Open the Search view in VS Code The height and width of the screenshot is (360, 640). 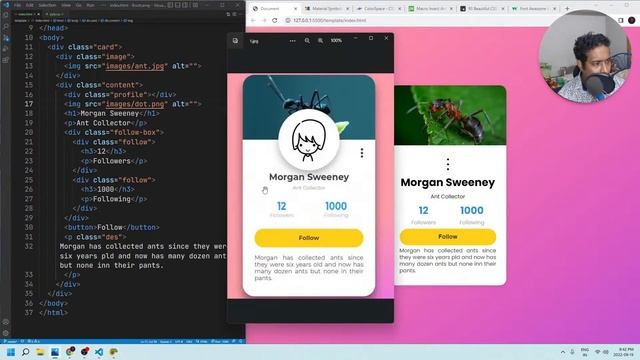[6, 27]
